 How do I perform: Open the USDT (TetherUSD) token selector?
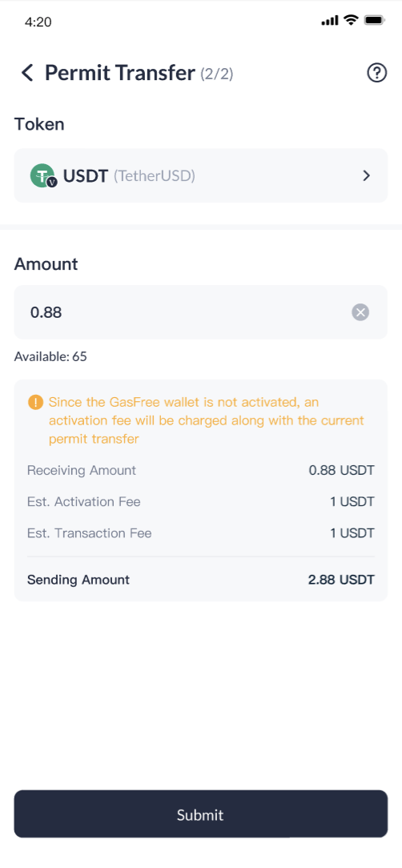(200, 175)
